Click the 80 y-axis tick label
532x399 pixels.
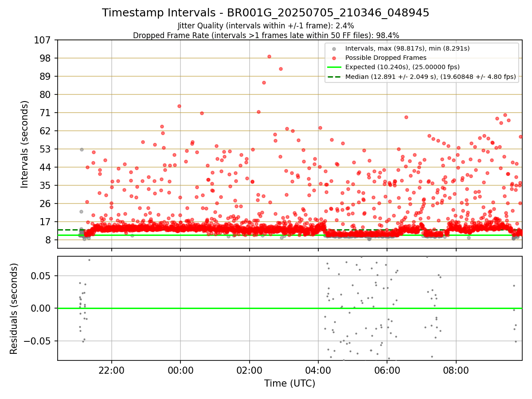46,94
